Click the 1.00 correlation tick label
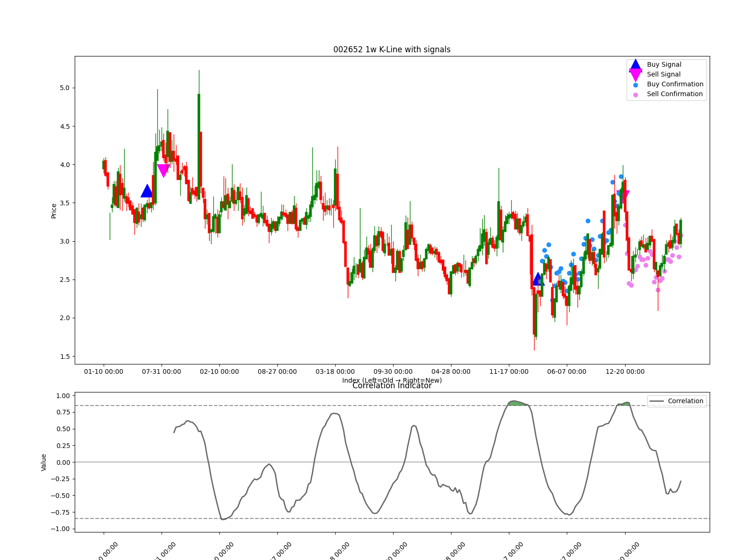This screenshot has width=747, height=560. (63, 396)
